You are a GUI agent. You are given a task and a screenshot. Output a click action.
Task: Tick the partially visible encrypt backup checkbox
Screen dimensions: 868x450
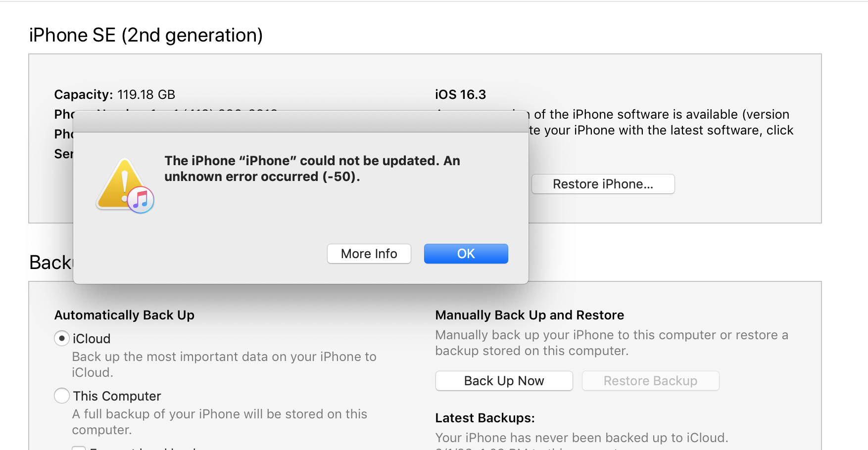[x=78, y=448]
